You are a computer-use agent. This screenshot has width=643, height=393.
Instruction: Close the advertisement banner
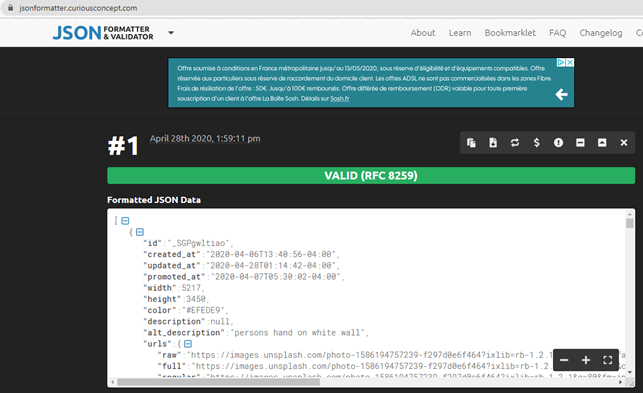tap(570, 62)
